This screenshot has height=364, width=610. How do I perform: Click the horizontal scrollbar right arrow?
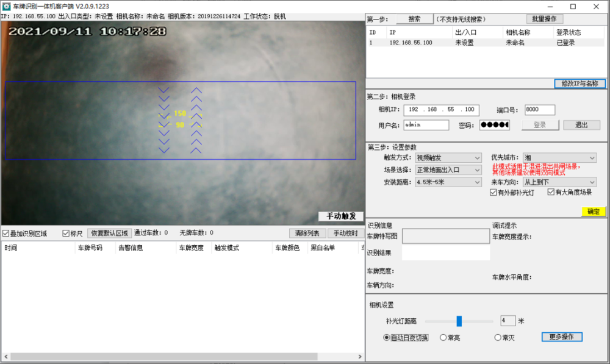pos(360,357)
